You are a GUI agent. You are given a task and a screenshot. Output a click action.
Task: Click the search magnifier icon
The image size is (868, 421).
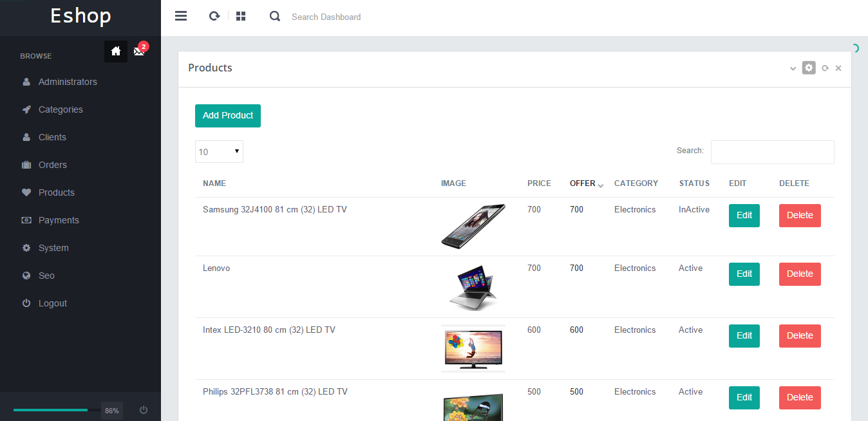[x=275, y=17]
